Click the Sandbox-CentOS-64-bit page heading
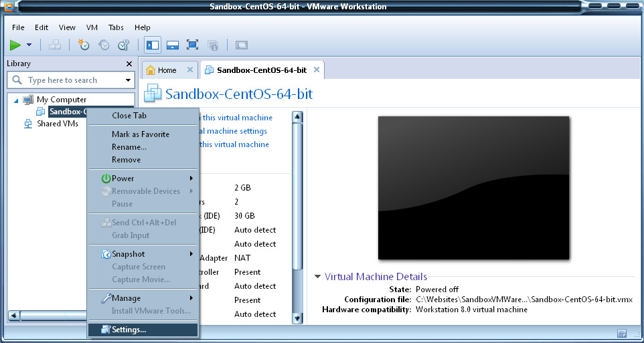This screenshot has width=644, height=343. (238, 94)
